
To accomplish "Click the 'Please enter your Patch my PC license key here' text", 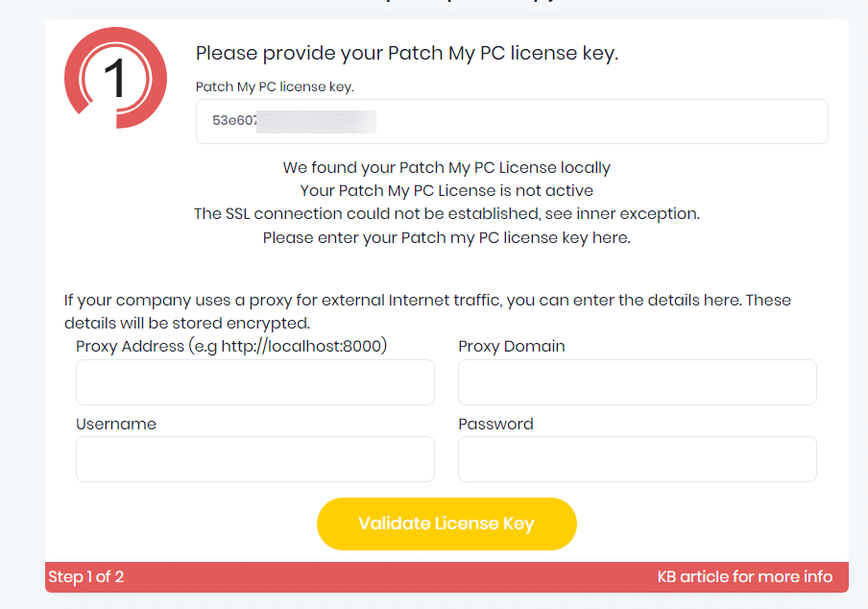I will (x=446, y=237).
